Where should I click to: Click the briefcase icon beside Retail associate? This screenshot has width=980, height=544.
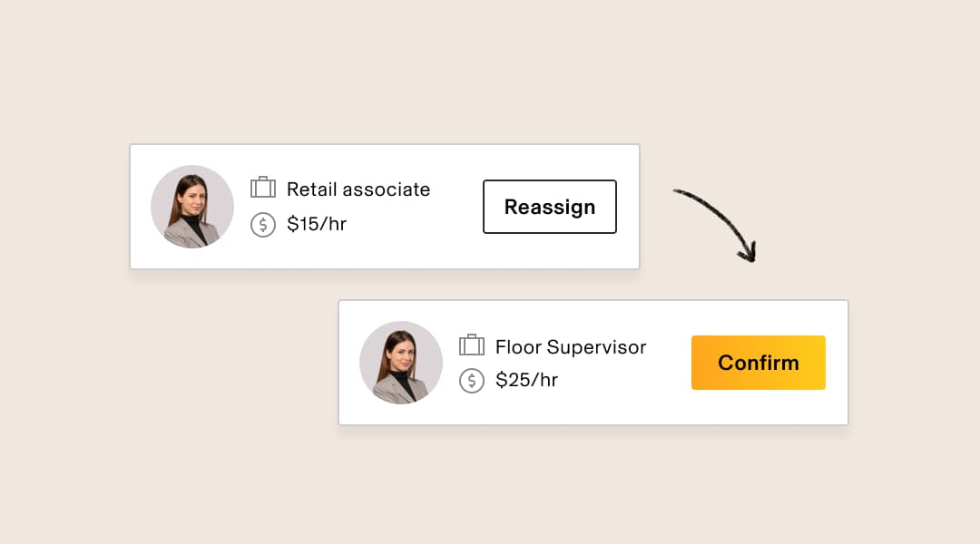(263, 188)
